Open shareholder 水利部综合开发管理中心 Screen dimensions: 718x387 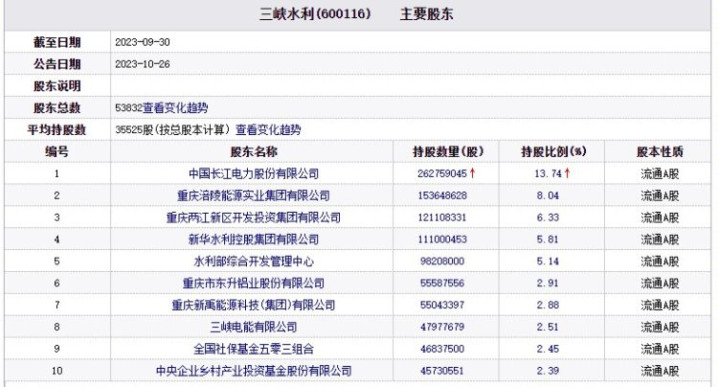[254, 262]
